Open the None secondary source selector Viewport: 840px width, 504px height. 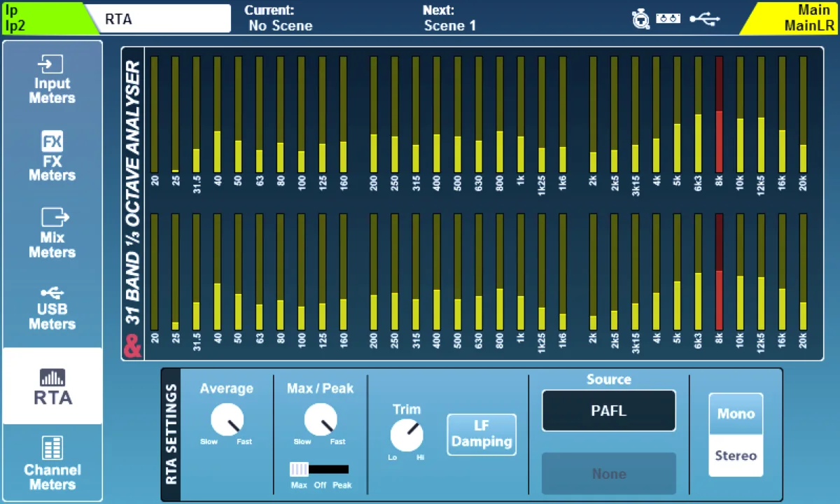tap(608, 474)
